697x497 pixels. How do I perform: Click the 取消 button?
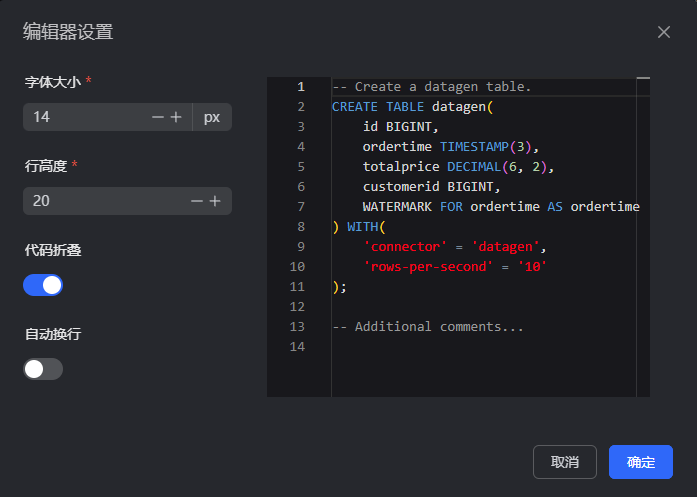click(565, 462)
